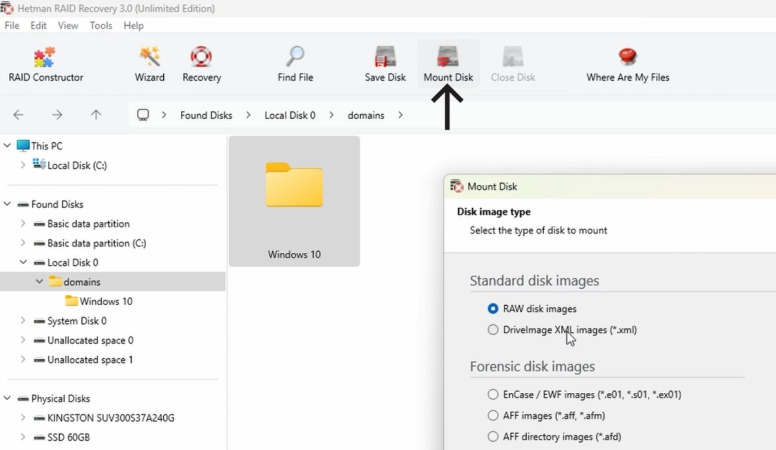Open the Help menu
Viewport: 776px width, 450px height.
(133, 26)
